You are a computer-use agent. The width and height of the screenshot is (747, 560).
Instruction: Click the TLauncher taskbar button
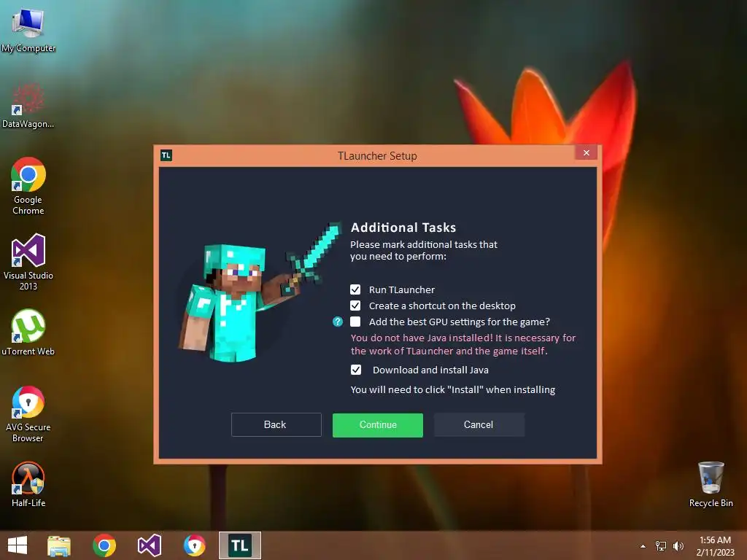[239, 545]
